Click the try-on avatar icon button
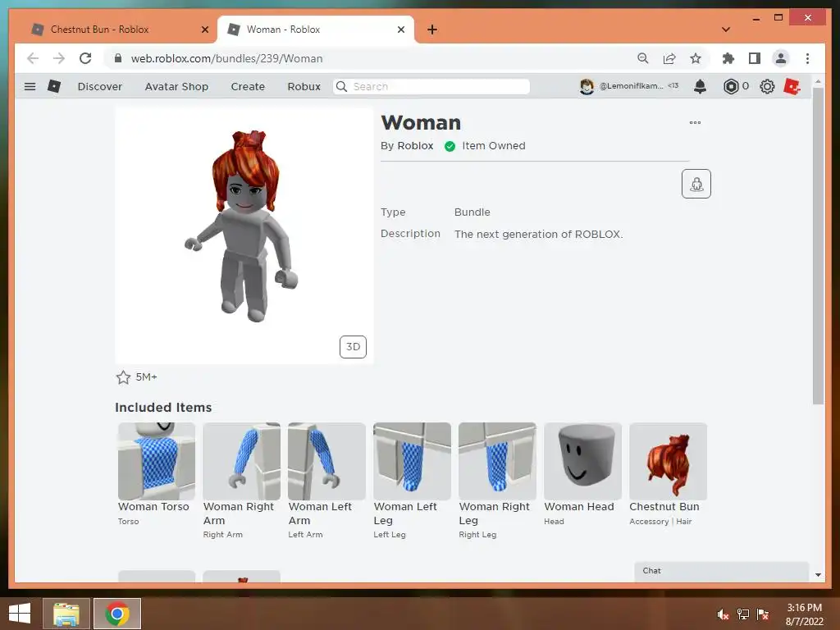The width and height of the screenshot is (840, 630). point(696,184)
